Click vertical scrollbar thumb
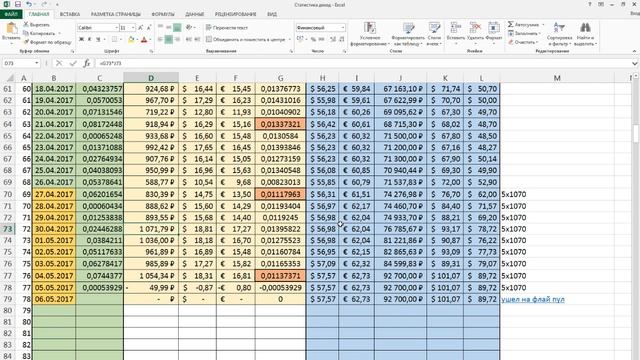The width and height of the screenshot is (640, 360). click(636, 133)
